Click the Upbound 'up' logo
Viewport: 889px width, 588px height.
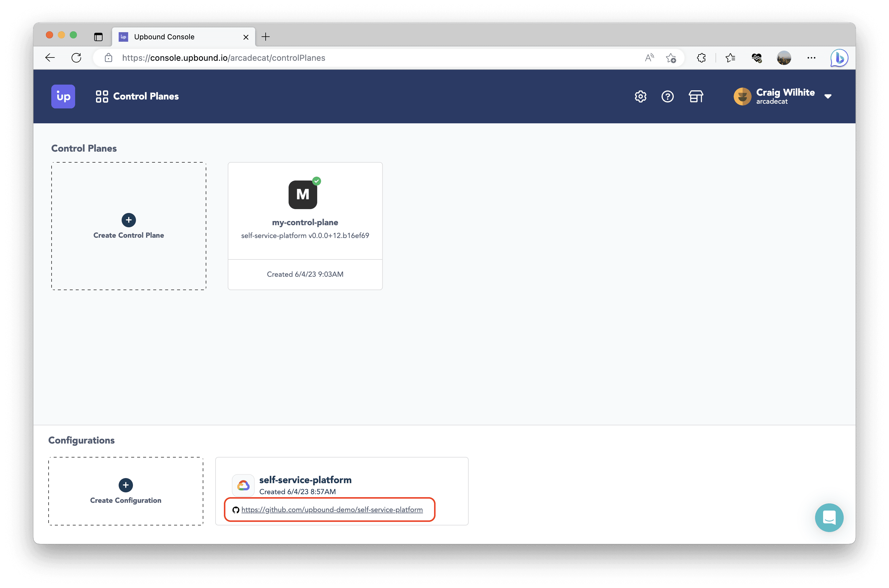pyautogui.click(x=63, y=97)
